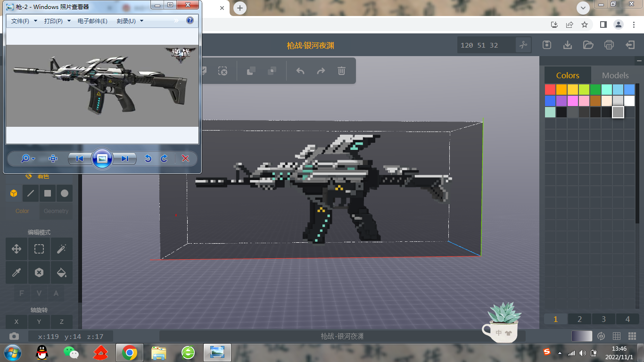Reset the camera with the rotate-camera icon
644x362 pixels.
(601, 336)
